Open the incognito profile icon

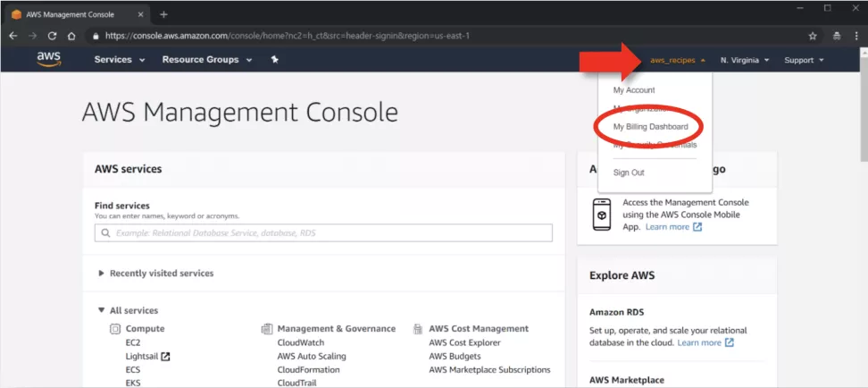[x=837, y=36]
